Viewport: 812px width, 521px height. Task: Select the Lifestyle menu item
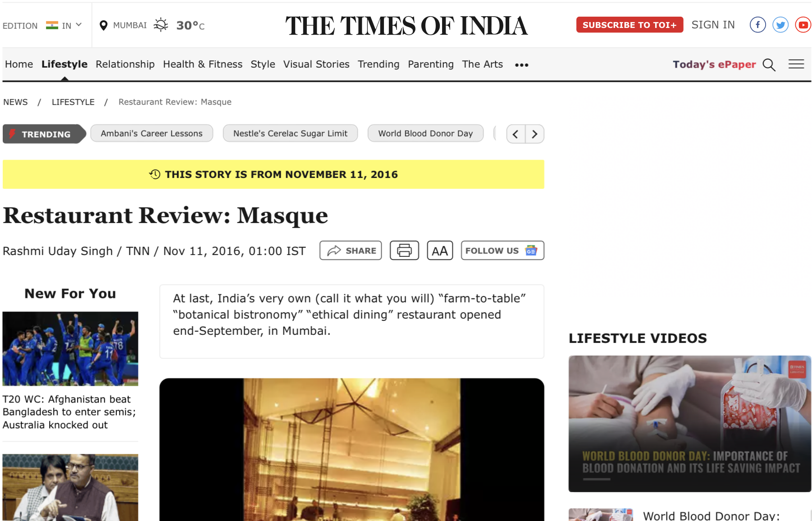point(64,64)
